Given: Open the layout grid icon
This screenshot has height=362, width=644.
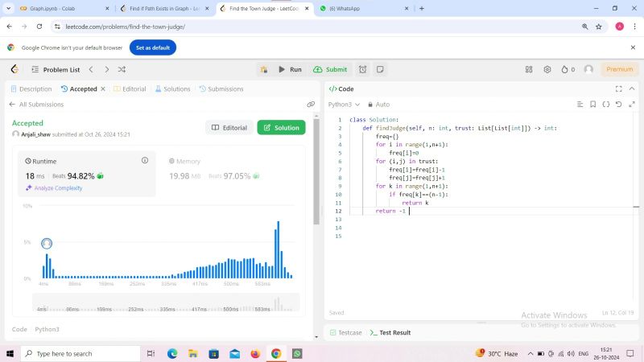Looking at the screenshot, I should (529, 69).
